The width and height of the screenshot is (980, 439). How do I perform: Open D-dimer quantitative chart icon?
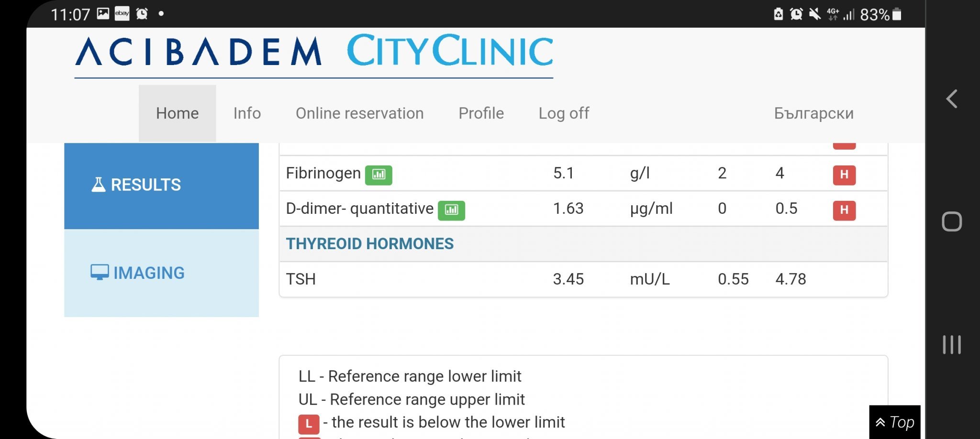451,210
